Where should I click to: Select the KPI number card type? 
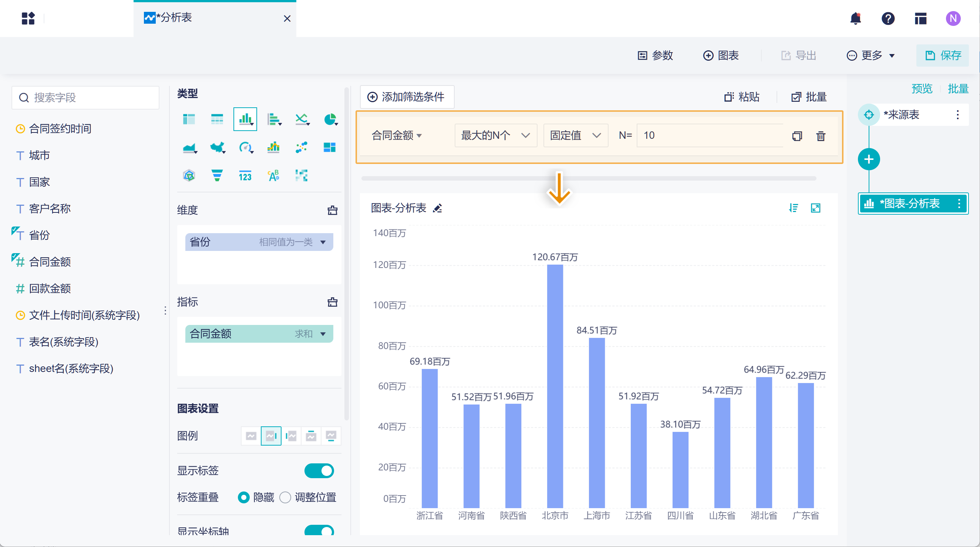(x=245, y=176)
